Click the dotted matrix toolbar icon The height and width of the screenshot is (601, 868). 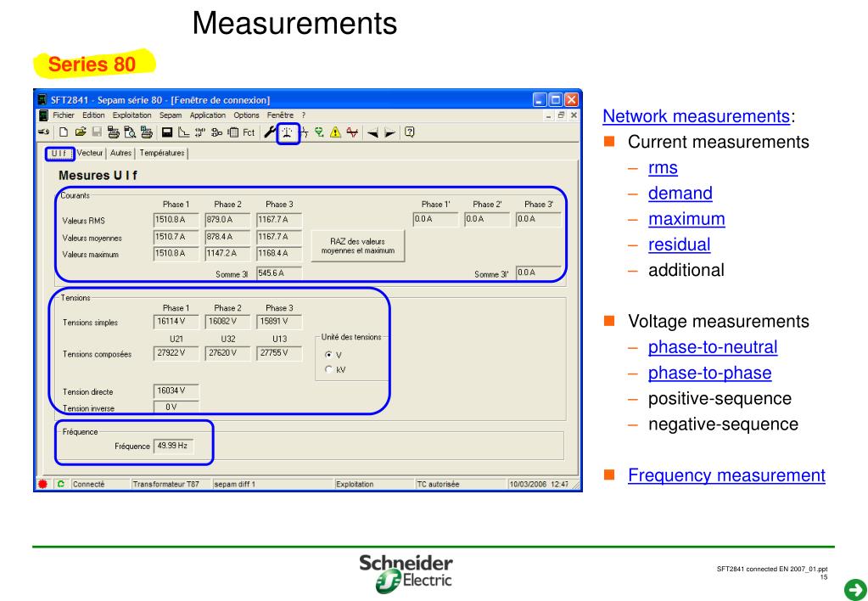(x=200, y=132)
